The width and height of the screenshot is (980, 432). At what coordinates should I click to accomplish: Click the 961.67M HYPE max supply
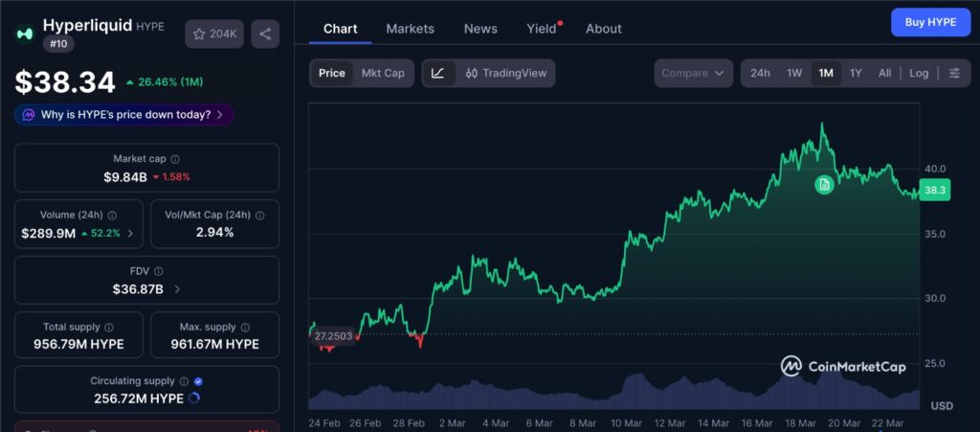215,345
